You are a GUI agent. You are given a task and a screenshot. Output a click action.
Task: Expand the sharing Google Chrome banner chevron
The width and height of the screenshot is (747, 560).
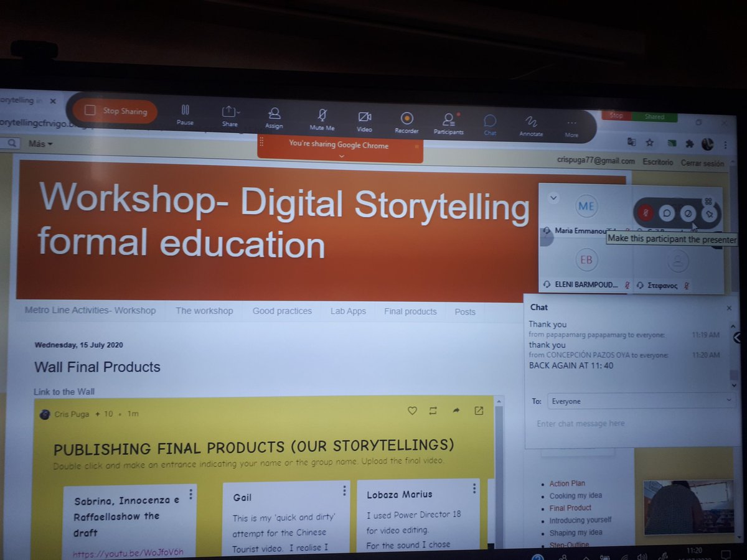341,156
